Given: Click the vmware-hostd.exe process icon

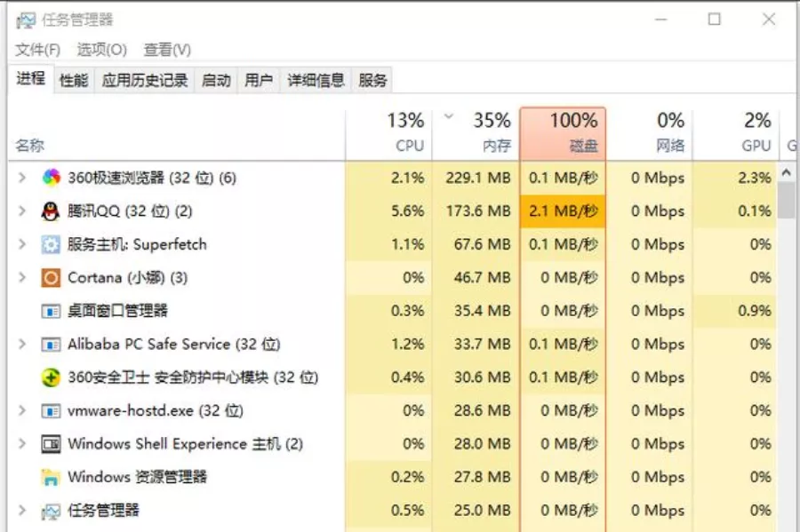Looking at the screenshot, I should pyautogui.click(x=50, y=410).
